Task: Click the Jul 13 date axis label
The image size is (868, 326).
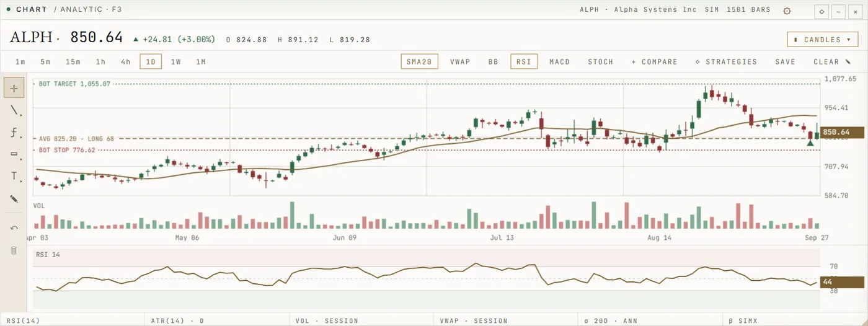Action: click(x=502, y=237)
